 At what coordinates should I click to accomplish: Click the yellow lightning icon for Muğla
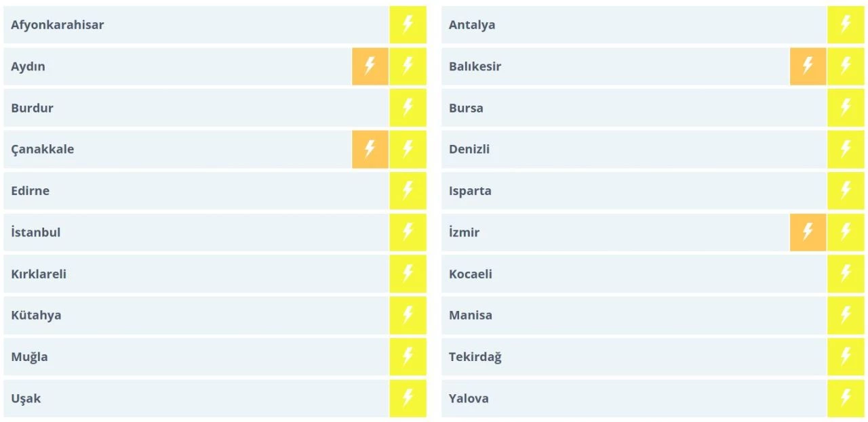tap(408, 357)
